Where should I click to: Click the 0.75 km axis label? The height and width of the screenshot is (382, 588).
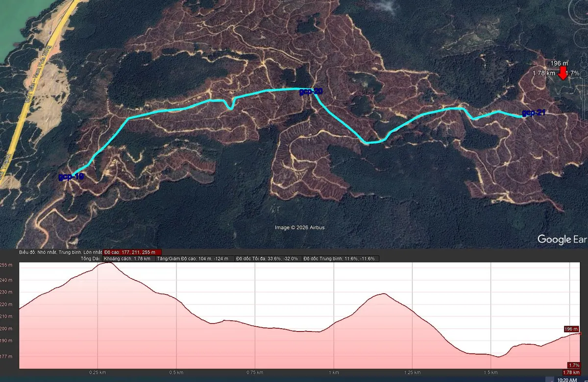pos(255,373)
